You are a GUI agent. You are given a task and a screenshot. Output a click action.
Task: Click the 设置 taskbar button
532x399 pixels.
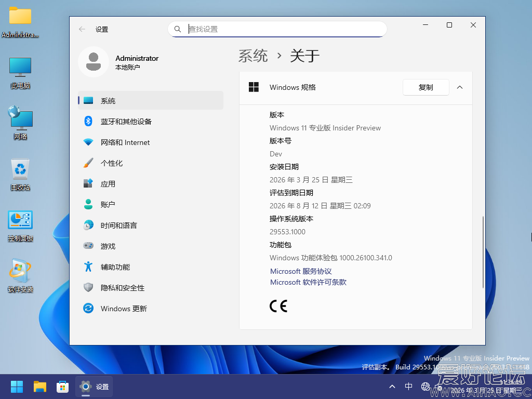pyautogui.click(x=94, y=387)
